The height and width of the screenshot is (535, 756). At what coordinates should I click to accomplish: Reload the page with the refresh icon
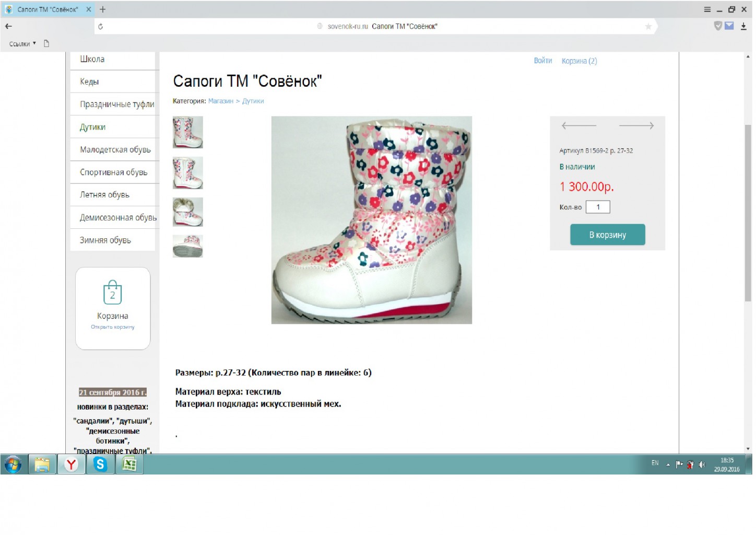(x=101, y=26)
